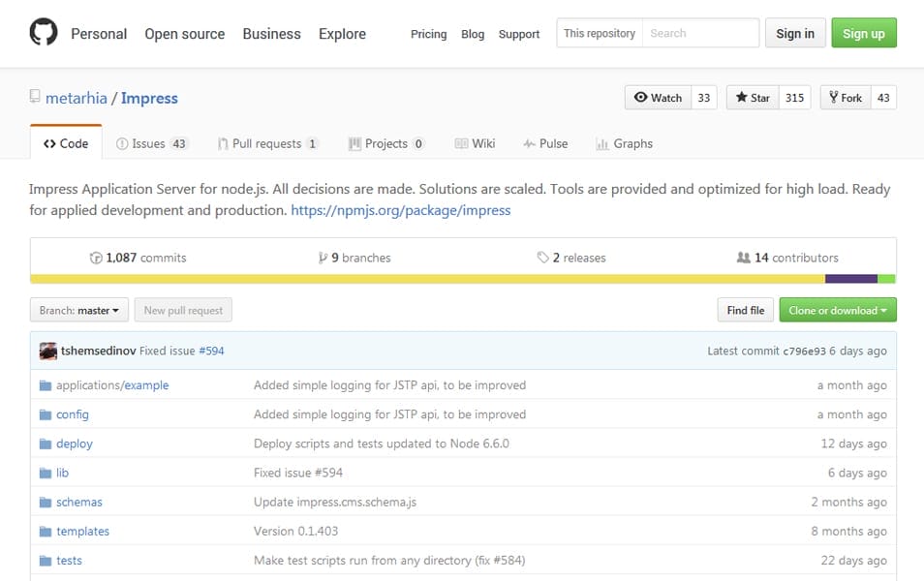Click the schemas folder icon
The image size is (924, 581).
[46, 502]
